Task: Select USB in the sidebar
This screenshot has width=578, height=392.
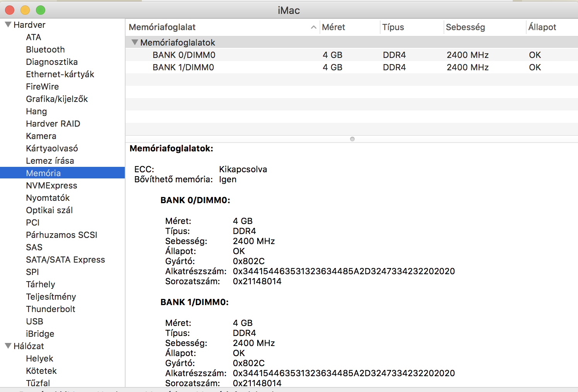Action: coord(34,321)
